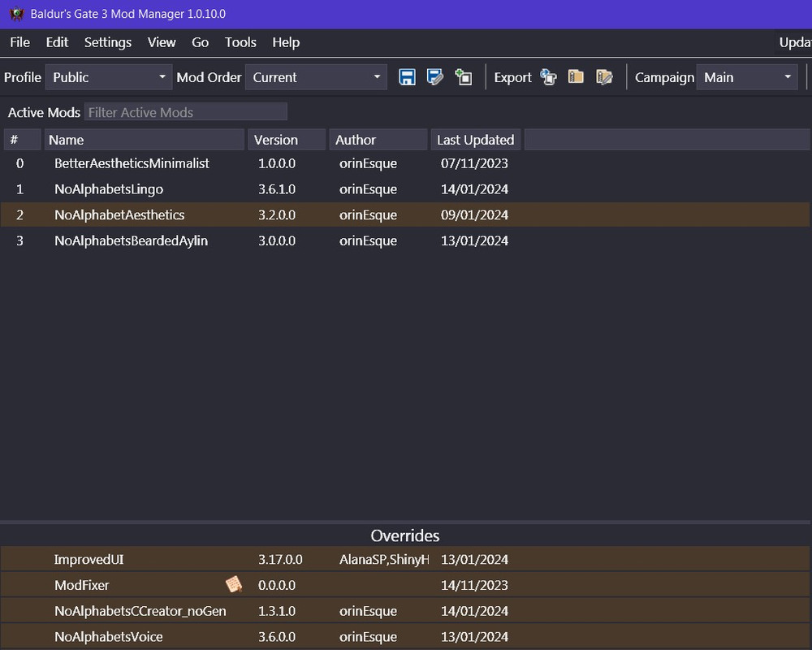Screen dimensions: 812x650
Task: Click the date 07/11/2023
Action: pos(474,163)
